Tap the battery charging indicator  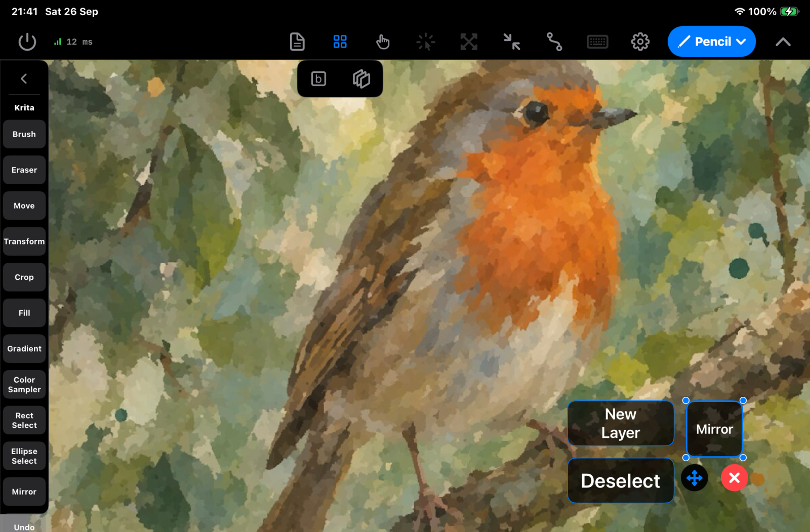click(789, 11)
